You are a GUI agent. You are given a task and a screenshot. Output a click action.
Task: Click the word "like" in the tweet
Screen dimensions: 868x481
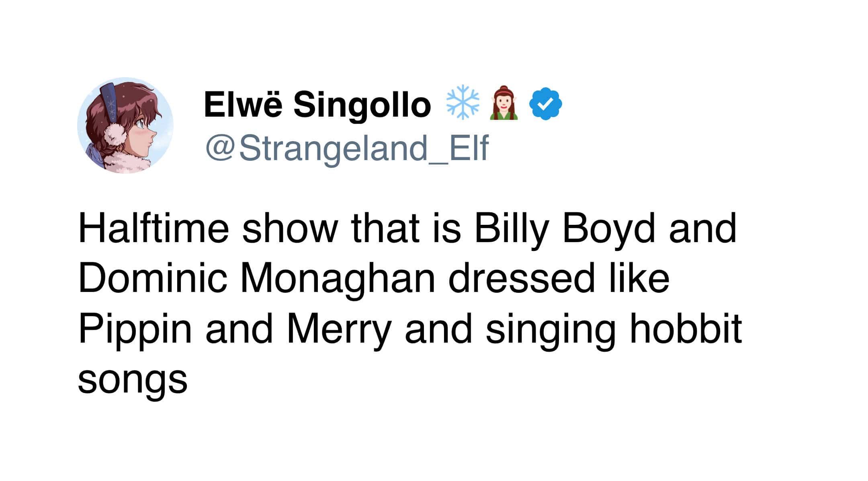tap(639, 278)
